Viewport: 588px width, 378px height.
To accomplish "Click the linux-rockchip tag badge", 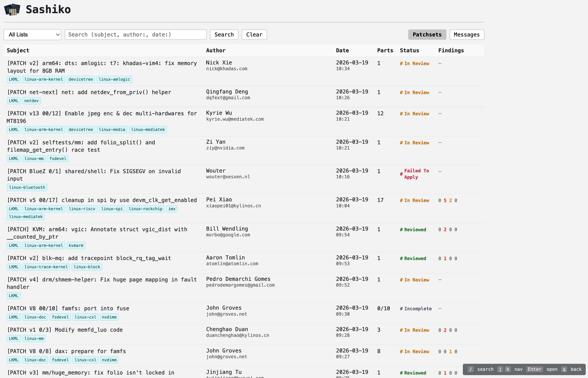I will coord(146,209).
